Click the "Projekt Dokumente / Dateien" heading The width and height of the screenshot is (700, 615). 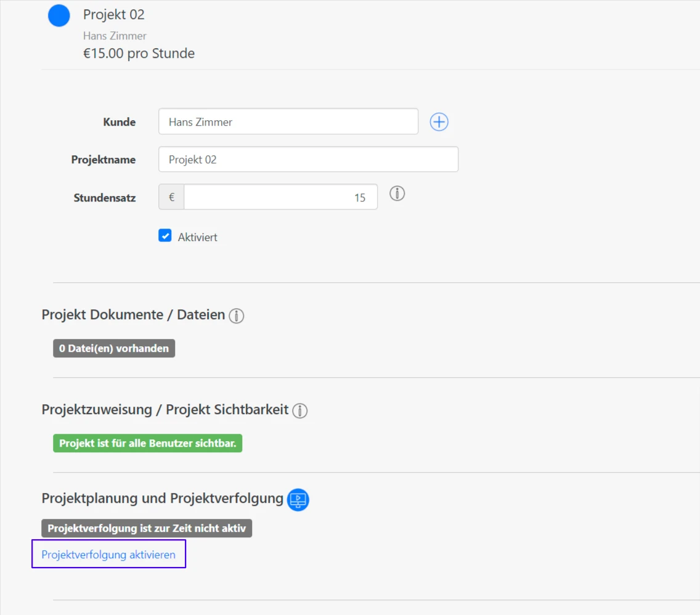click(x=133, y=315)
